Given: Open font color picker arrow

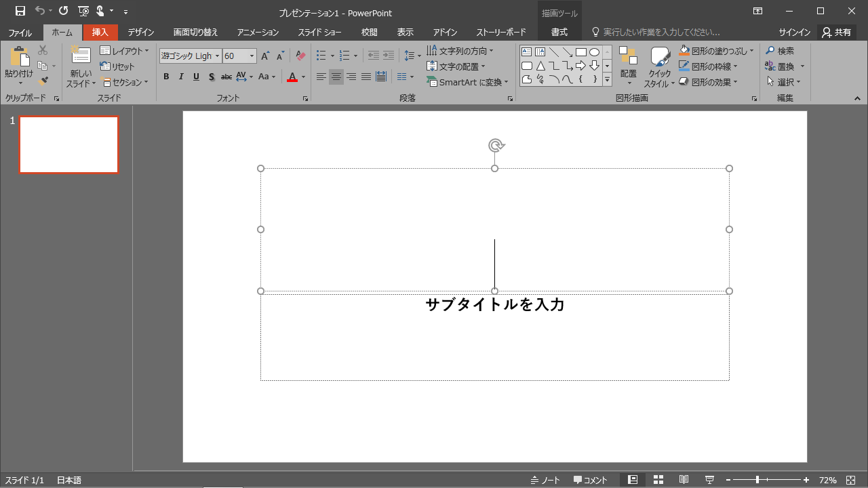Looking at the screenshot, I should [303, 77].
